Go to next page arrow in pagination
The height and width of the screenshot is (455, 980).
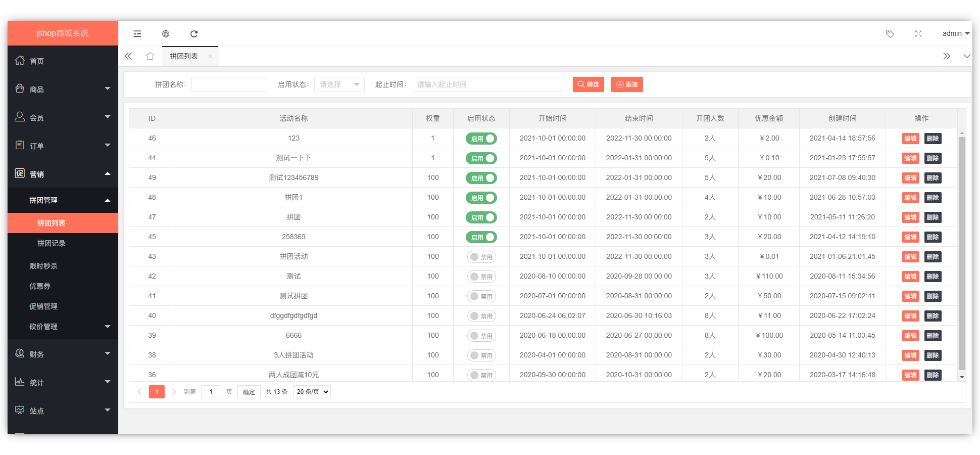point(174,392)
